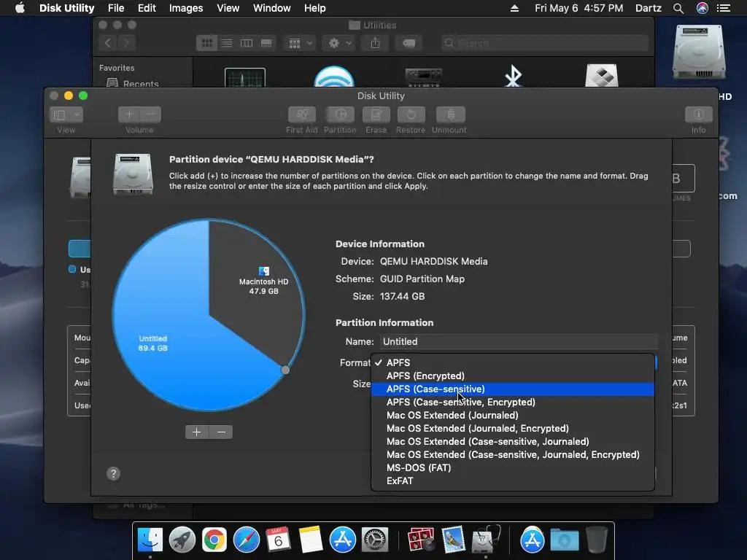Open the Apple menu

tap(20, 8)
